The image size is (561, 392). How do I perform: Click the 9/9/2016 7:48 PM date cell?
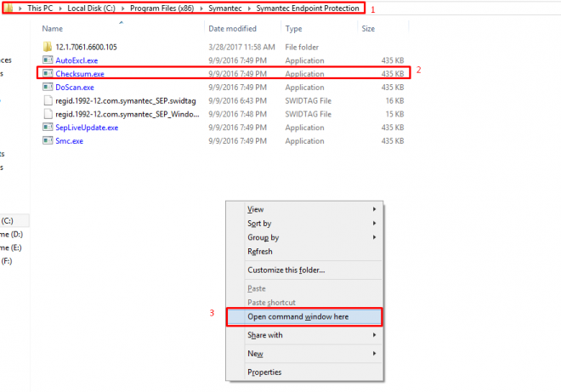click(237, 114)
